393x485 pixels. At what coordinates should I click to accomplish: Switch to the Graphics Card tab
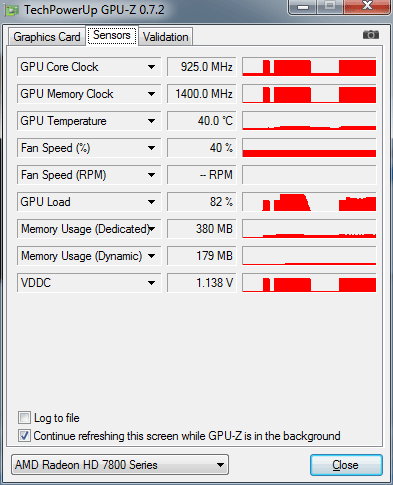47,37
